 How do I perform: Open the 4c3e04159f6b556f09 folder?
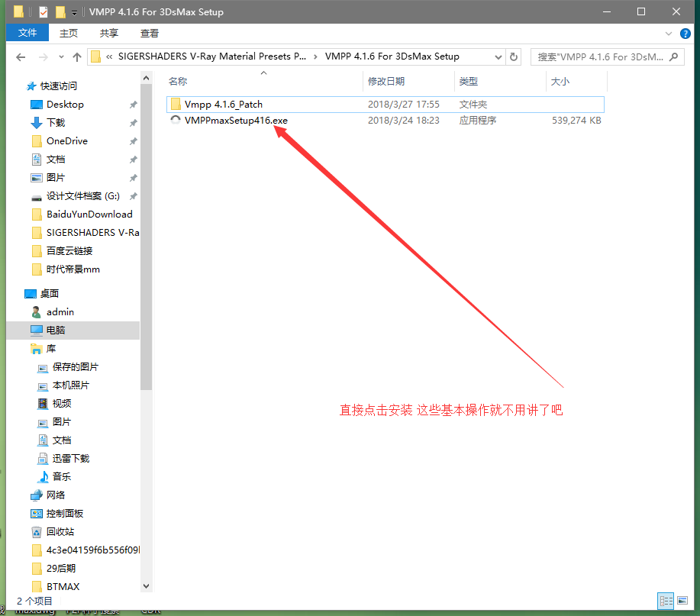[x=93, y=550]
